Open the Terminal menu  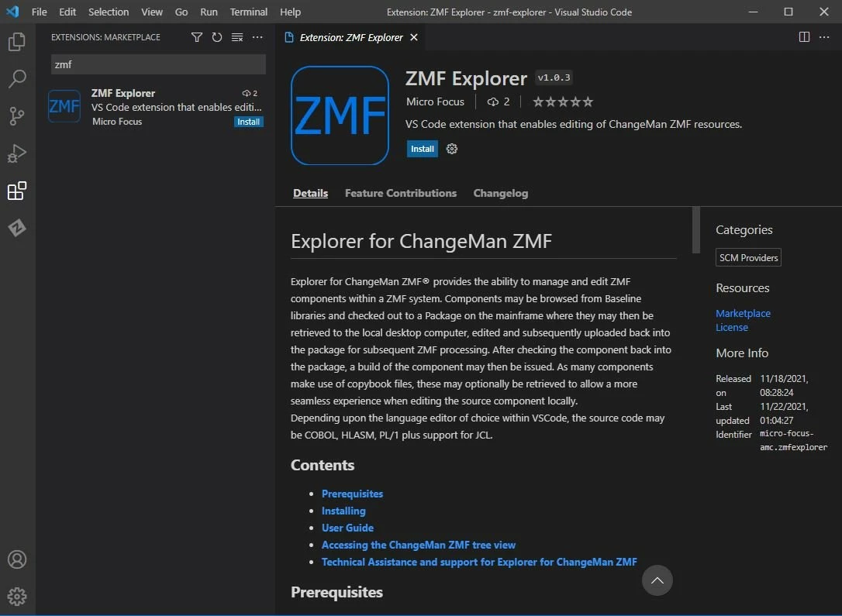coord(249,12)
